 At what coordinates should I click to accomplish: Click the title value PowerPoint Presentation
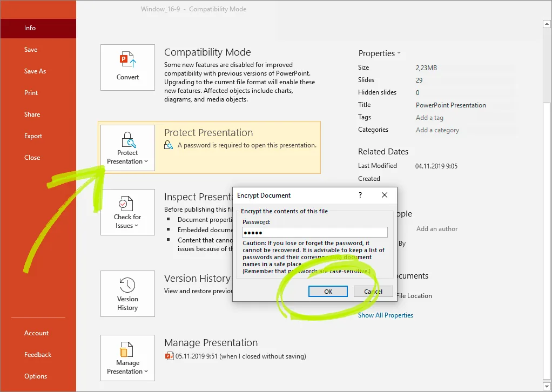450,105
